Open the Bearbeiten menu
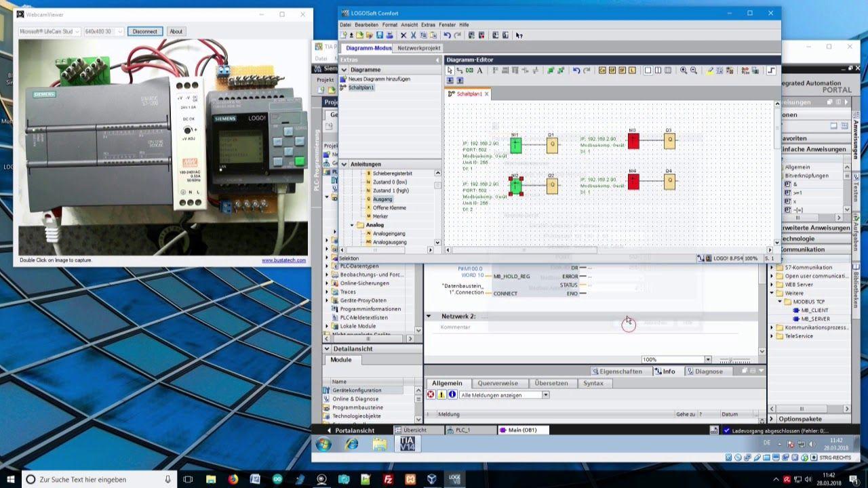This screenshot has height=488, width=868. [367, 25]
